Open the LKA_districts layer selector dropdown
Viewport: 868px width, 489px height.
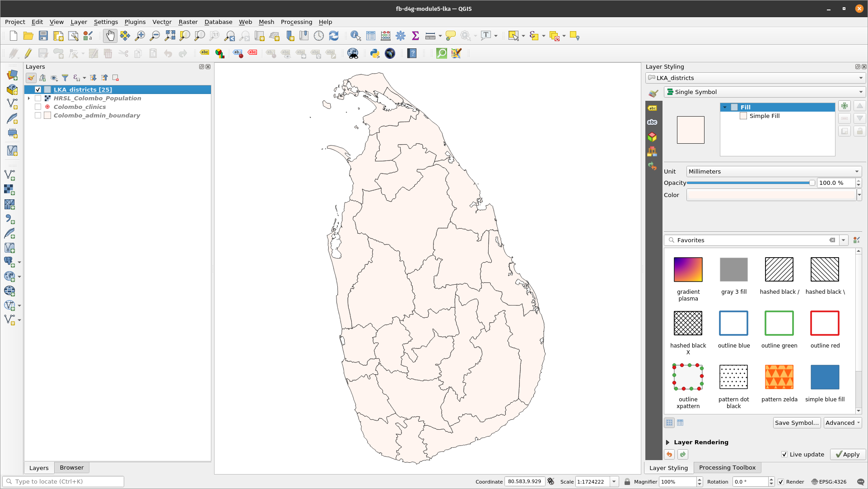755,78
